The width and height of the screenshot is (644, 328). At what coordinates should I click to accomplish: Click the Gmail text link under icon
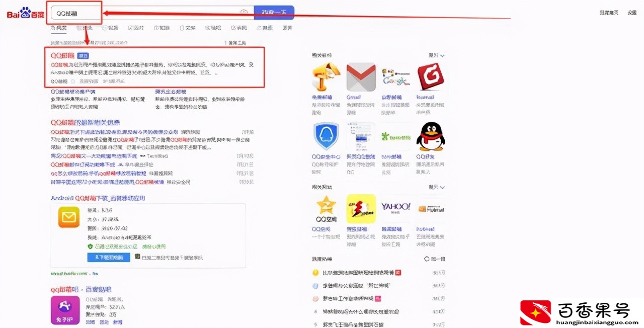(354, 97)
